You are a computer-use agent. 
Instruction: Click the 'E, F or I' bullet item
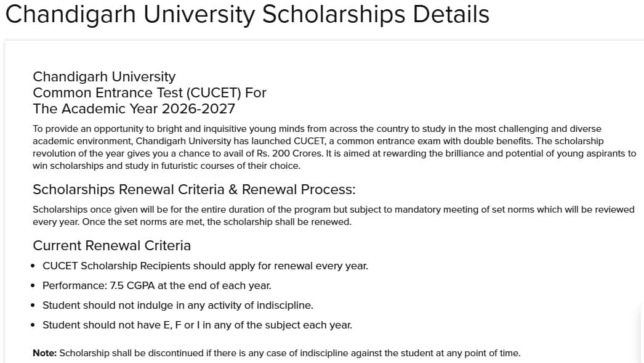[197, 325]
